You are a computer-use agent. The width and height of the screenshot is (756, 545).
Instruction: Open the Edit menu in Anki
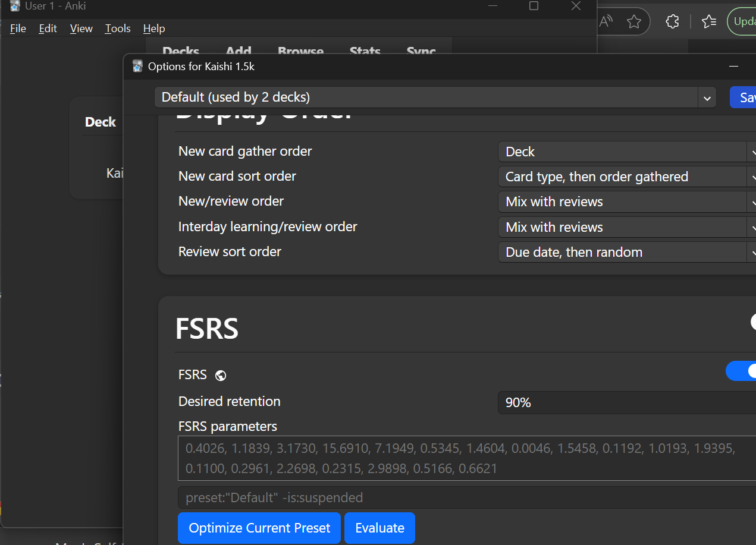click(x=48, y=29)
